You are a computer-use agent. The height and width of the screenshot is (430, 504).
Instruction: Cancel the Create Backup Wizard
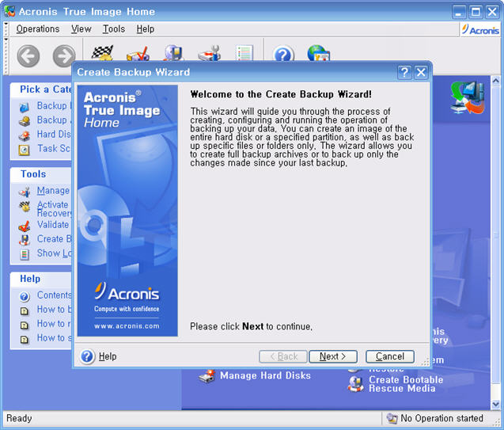(390, 356)
